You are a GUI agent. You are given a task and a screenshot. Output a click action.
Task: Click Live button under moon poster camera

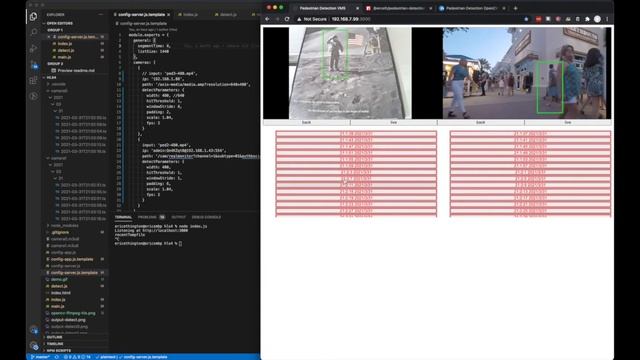pos(393,122)
